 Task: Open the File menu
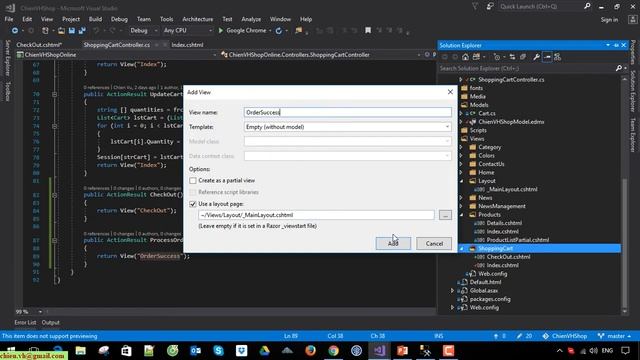[9, 19]
